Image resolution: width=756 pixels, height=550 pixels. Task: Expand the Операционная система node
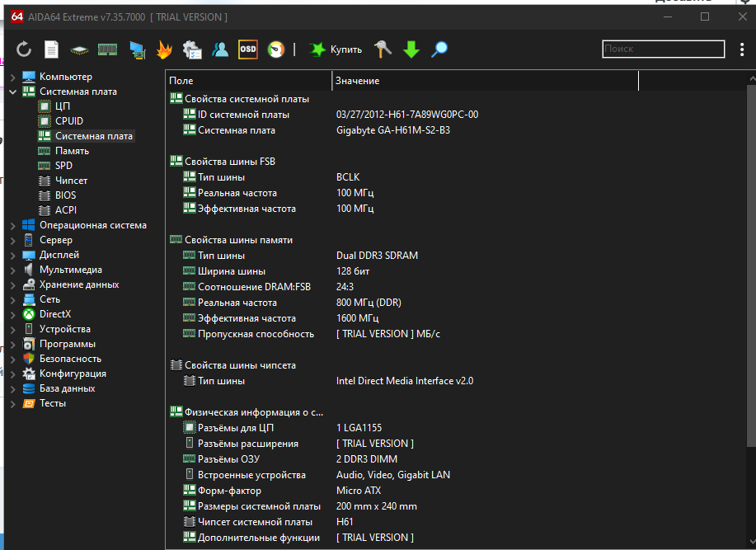13,225
